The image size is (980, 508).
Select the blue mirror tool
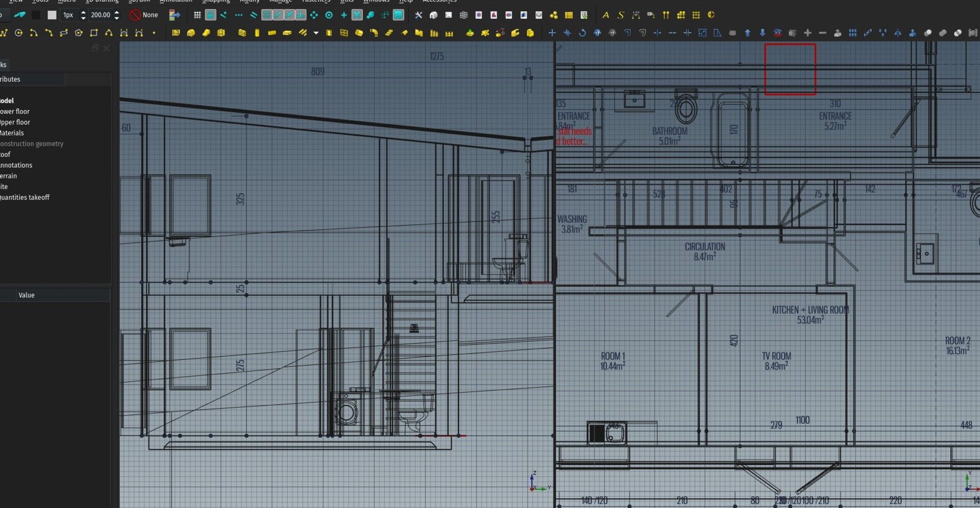(x=897, y=33)
